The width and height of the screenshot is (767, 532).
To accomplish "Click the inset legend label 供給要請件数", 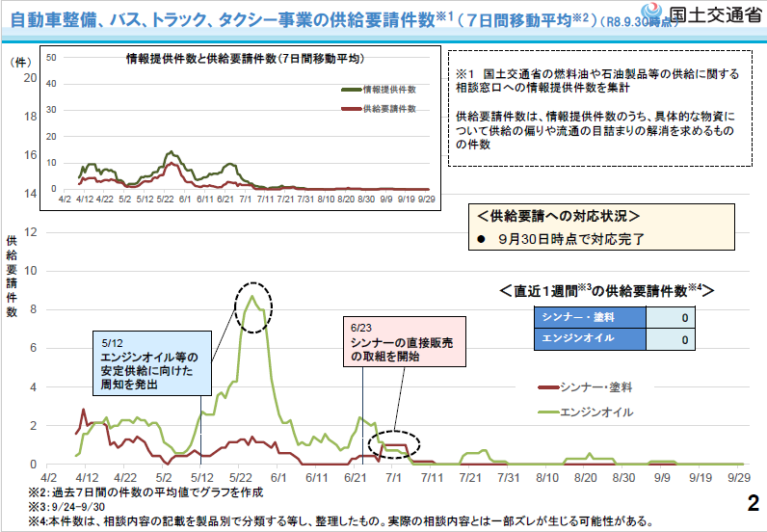I will pos(389,109).
